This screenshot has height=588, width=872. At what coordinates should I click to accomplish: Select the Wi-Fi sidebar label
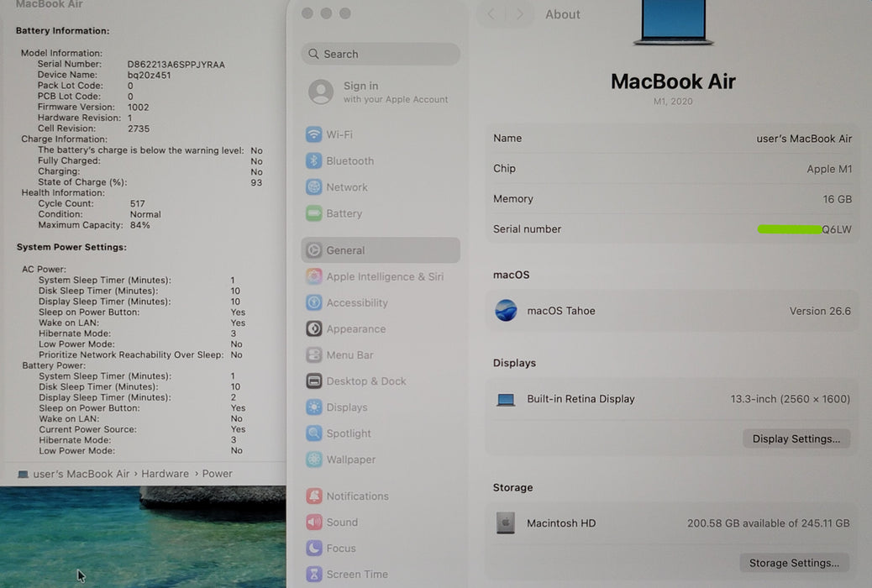(339, 134)
